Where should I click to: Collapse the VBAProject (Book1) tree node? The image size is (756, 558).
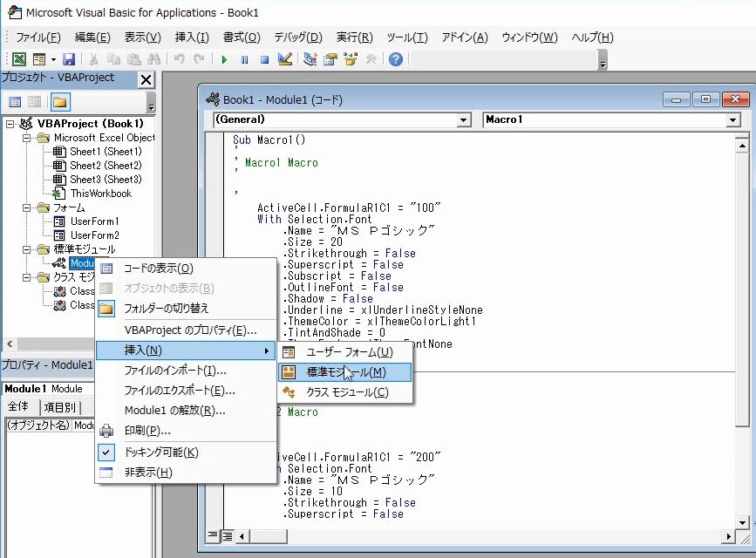10,124
